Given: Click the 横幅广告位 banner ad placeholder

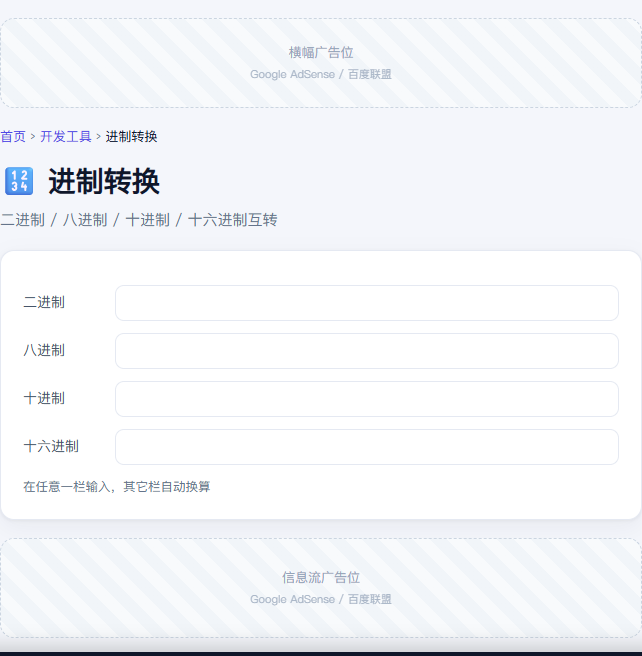Looking at the screenshot, I should pyautogui.click(x=321, y=63).
